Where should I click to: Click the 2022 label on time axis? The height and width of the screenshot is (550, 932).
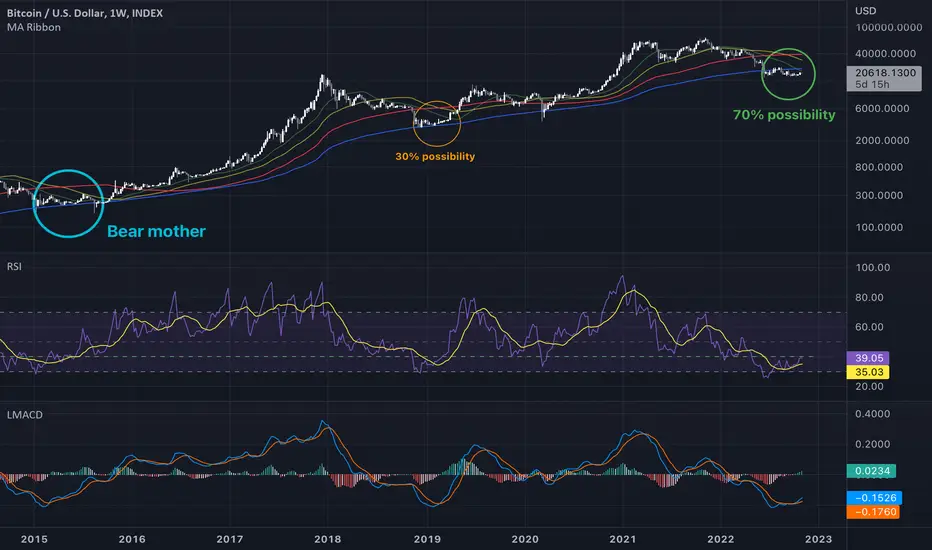(x=720, y=539)
